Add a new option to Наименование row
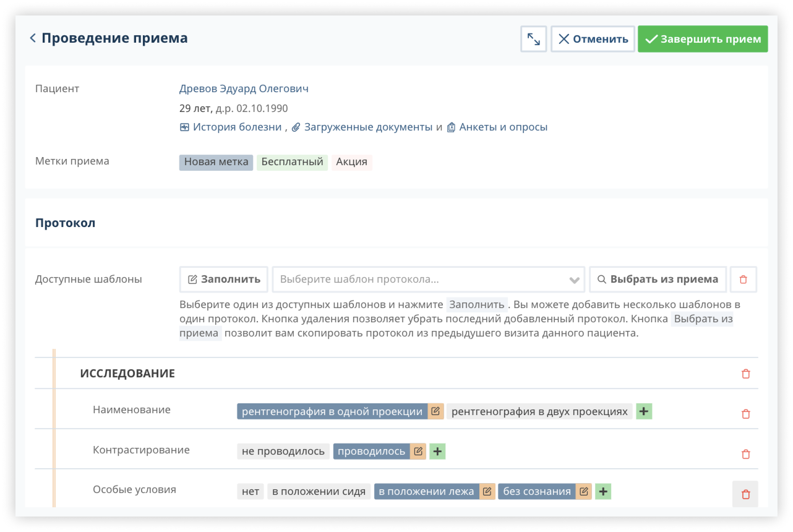793x532 pixels. click(644, 412)
